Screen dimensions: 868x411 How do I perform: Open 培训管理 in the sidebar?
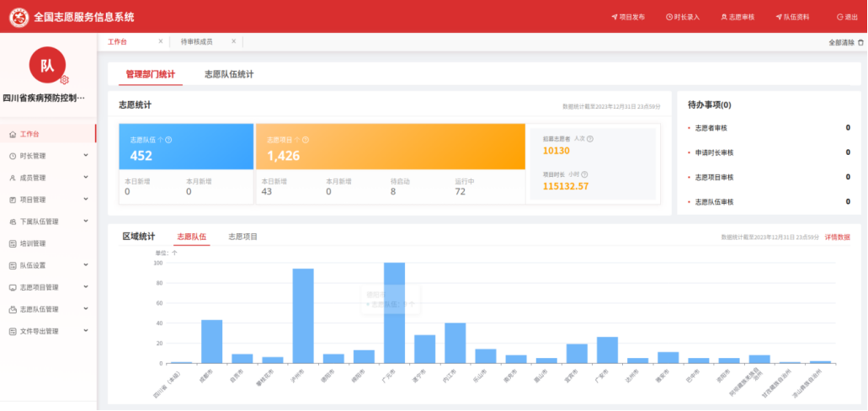[48, 243]
